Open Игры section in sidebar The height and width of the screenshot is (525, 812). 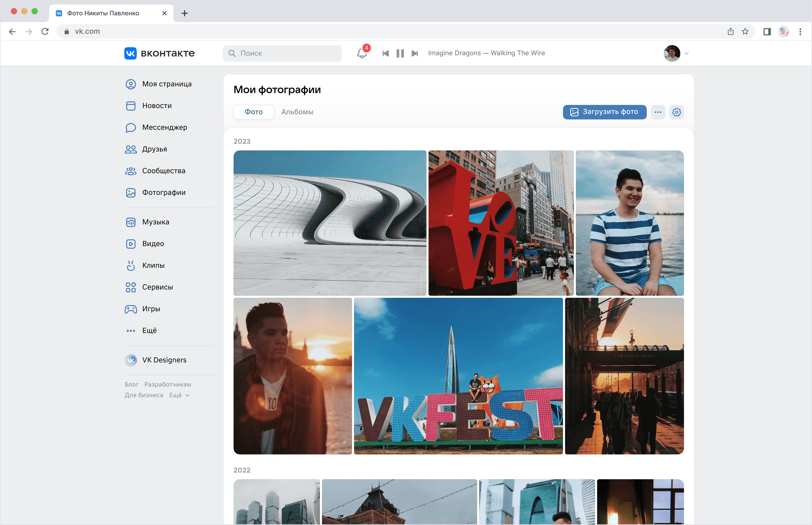pyautogui.click(x=151, y=309)
